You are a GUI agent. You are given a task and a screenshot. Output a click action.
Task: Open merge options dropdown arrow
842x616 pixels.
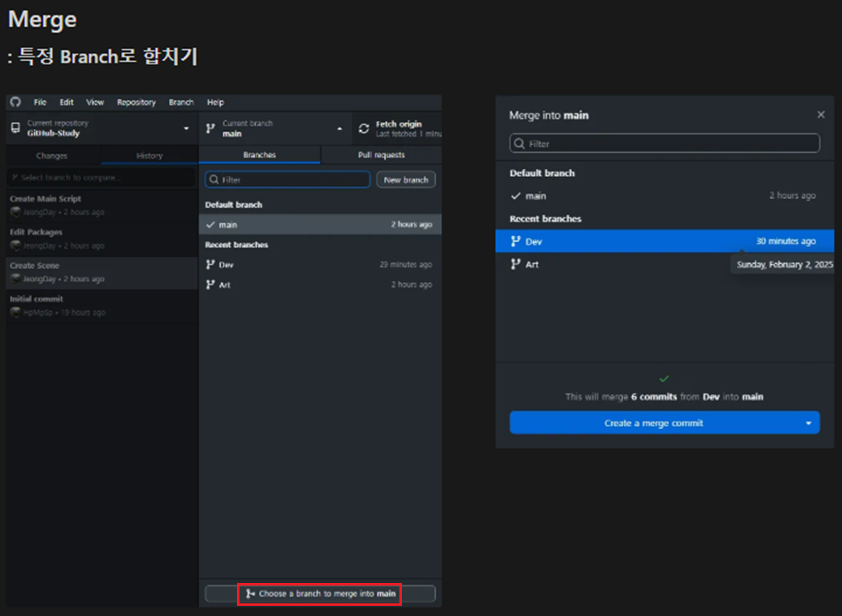pyautogui.click(x=809, y=423)
